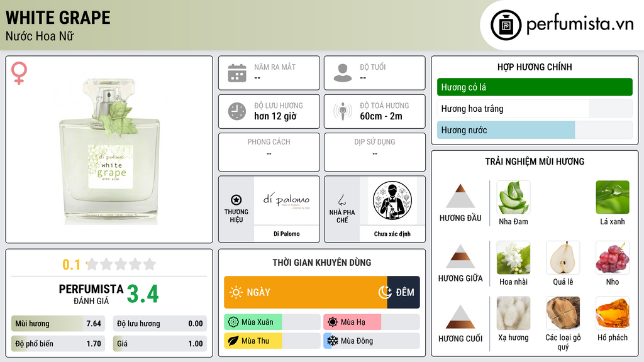Click the perfumista.vn bottle logo icon
The image size is (644, 362).
pyautogui.click(x=506, y=25)
